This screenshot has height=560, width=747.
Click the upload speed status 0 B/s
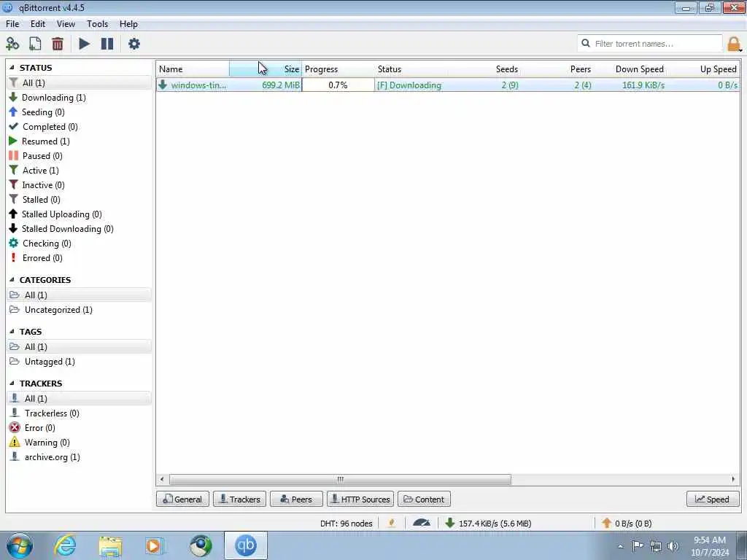click(x=627, y=524)
